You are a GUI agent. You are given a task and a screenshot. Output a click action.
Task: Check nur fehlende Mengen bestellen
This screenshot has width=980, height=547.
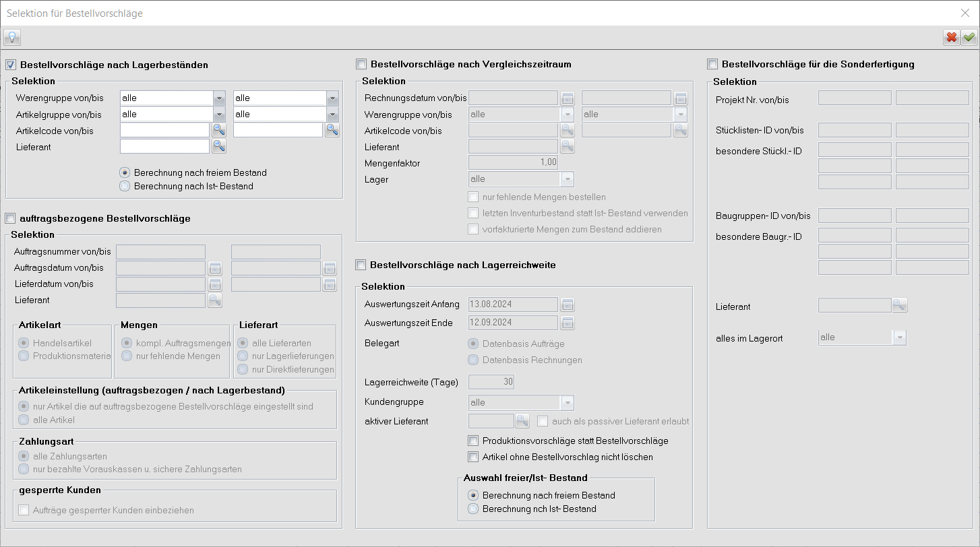pos(473,197)
